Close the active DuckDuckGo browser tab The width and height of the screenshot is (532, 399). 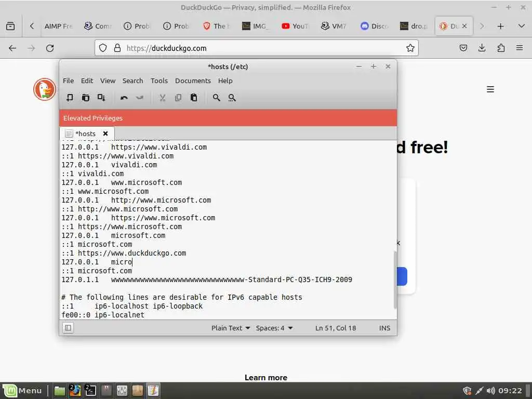[x=464, y=26]
